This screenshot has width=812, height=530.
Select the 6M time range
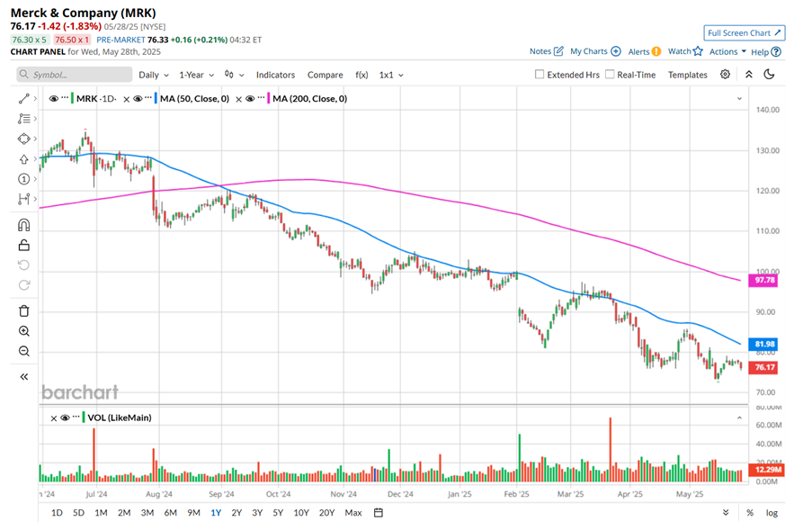(x=170, y=512)
